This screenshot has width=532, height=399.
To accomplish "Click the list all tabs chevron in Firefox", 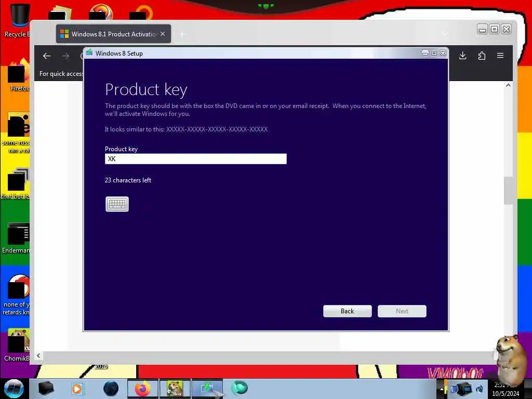I will tap(445, 34).
